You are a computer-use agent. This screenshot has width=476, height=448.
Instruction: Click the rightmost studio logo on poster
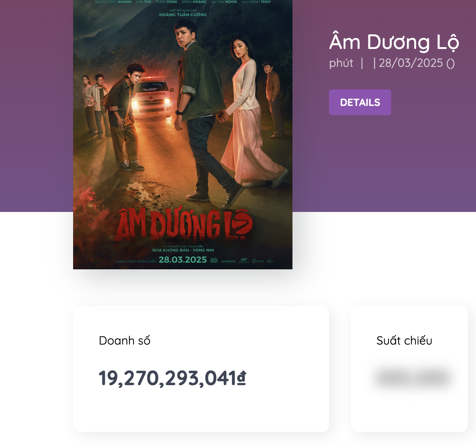coord(271,261)
